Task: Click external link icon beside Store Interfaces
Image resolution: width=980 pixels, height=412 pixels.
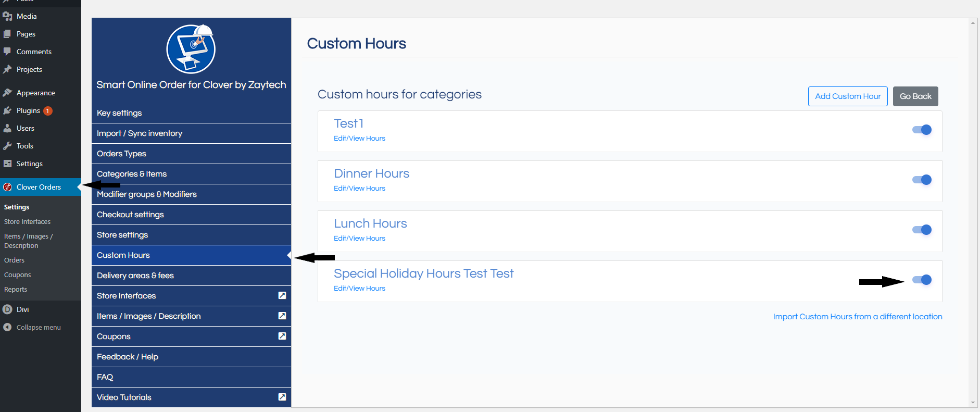Action: click(282, 295)
